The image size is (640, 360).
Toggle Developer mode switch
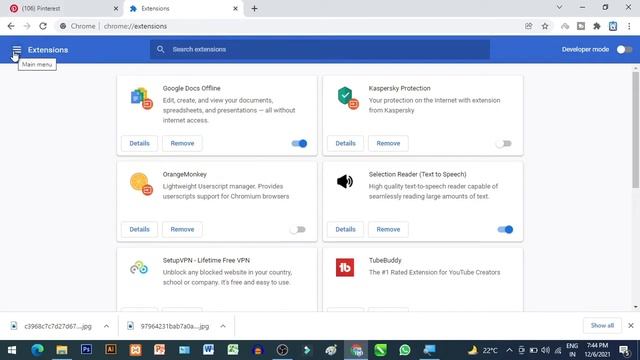pyautogui.click(x=624, y=49)
